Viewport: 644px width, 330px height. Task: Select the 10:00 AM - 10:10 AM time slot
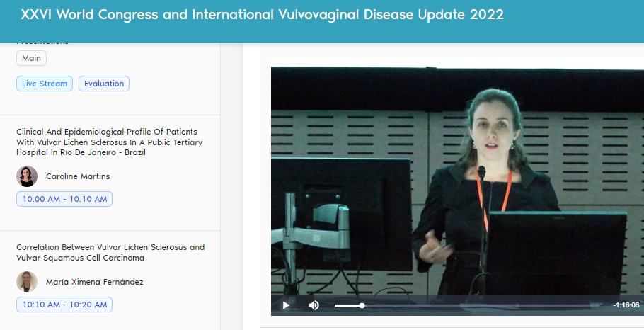pos(64,199)
